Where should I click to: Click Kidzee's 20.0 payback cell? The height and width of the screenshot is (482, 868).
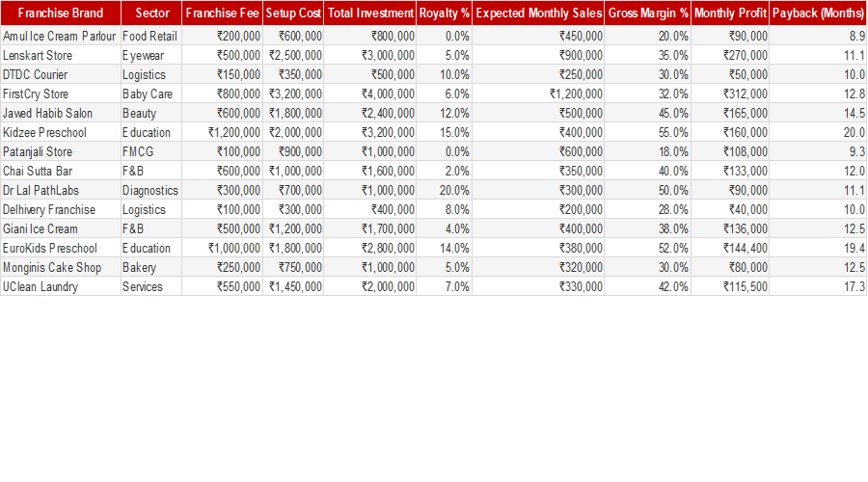point(818,133)
